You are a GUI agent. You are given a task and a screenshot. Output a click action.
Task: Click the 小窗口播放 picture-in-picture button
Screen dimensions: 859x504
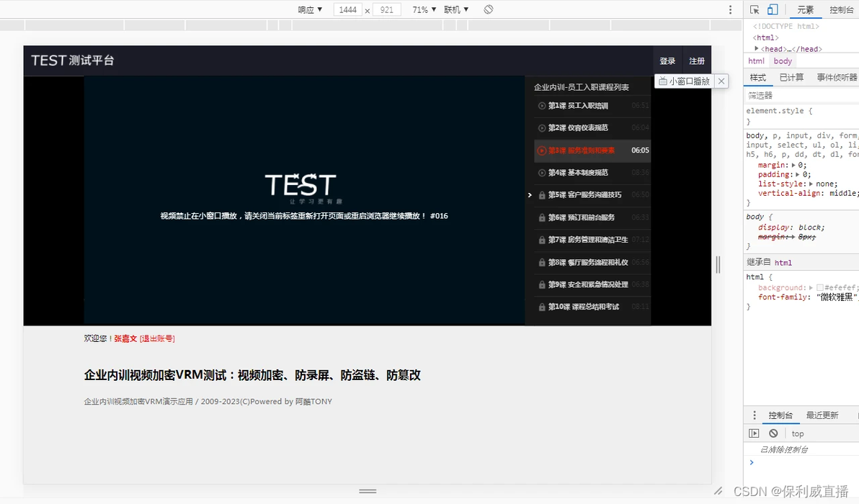tap(684, 81)
